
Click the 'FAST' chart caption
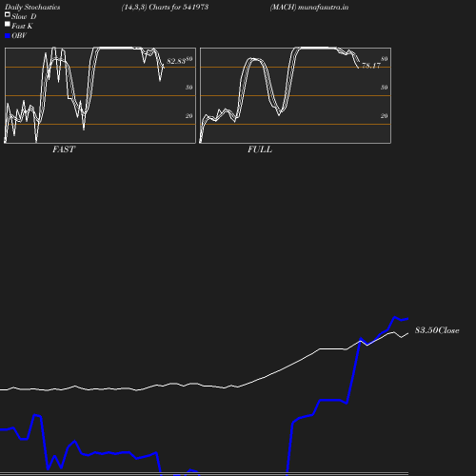tap(64, 149)
